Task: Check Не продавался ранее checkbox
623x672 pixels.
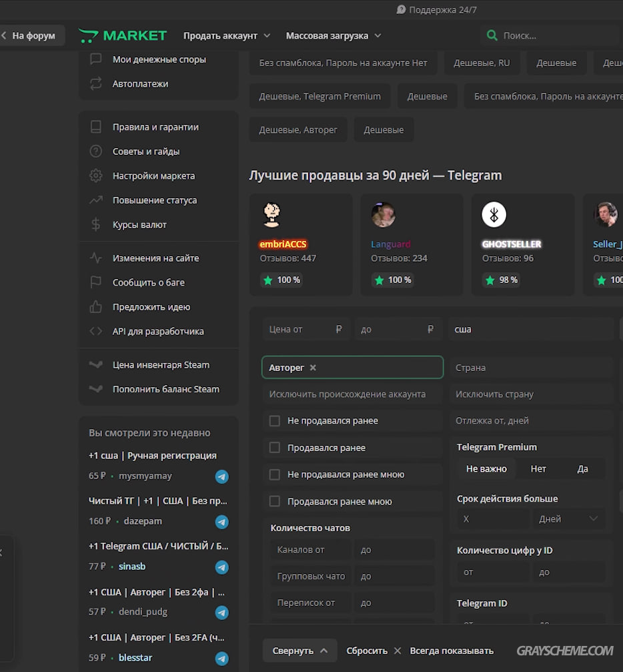Action: 275,421
